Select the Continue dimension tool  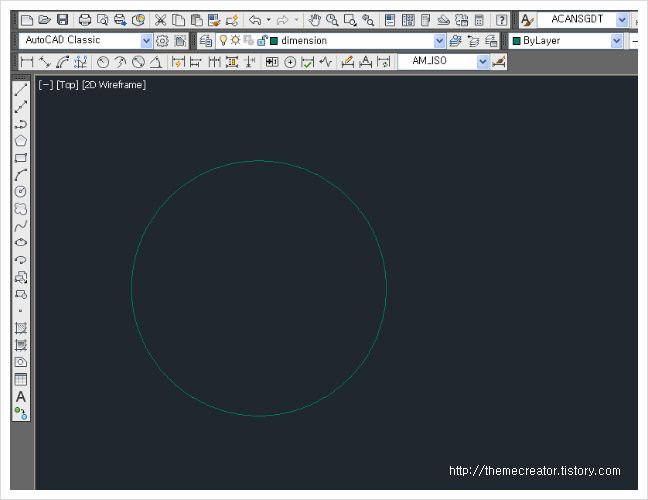(214, 62)
